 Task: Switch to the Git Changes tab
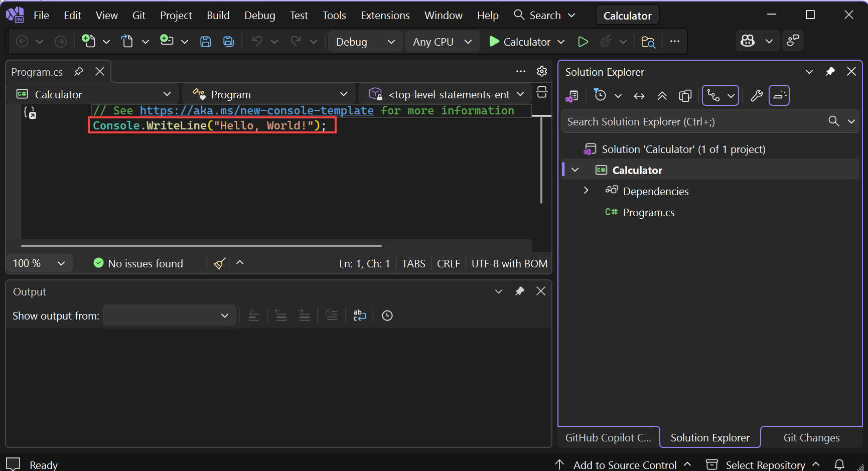811,437
